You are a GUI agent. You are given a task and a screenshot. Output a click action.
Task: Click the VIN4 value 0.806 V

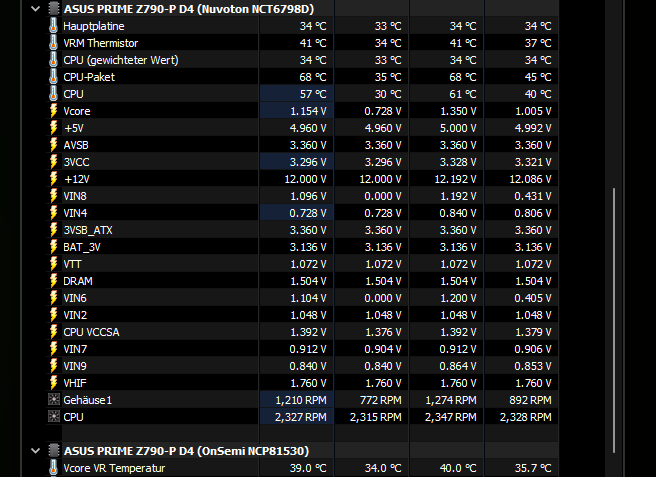click(x=533, y=213)
